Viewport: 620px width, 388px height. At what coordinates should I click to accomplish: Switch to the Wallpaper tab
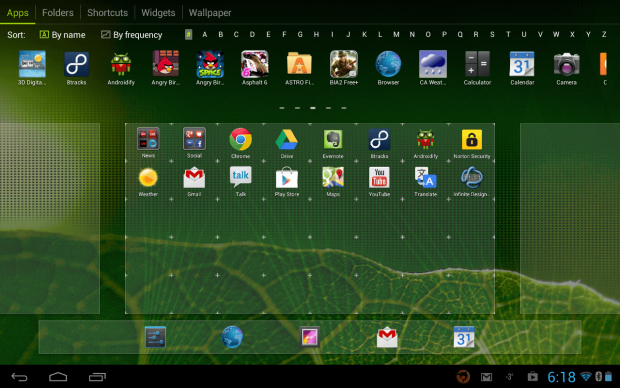210,13
